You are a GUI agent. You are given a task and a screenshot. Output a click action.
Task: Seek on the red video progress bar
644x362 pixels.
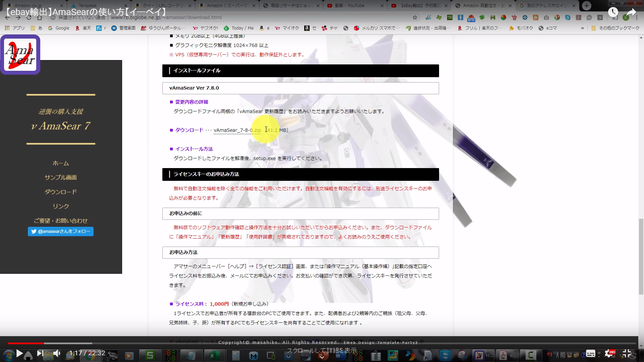[26, 343]
